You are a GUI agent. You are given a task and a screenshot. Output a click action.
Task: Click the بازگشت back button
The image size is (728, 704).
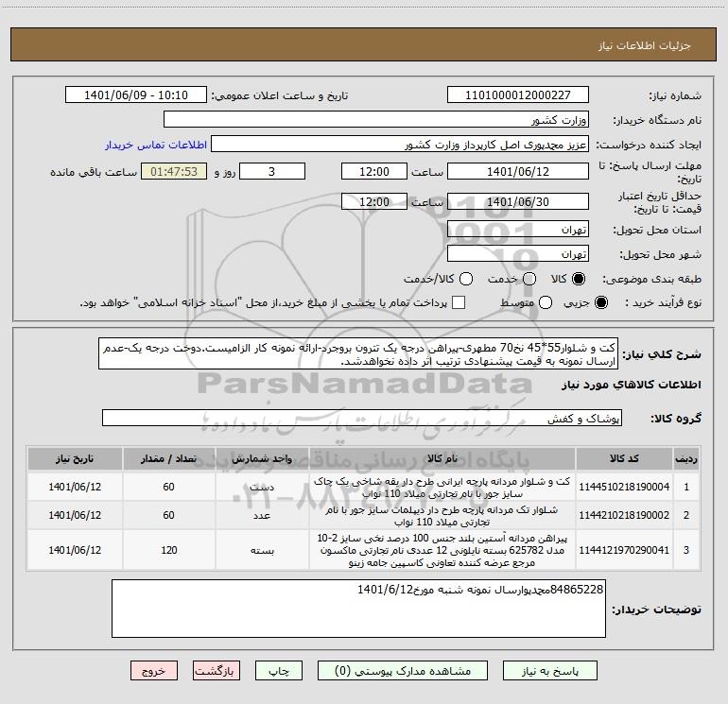[217, 671]
